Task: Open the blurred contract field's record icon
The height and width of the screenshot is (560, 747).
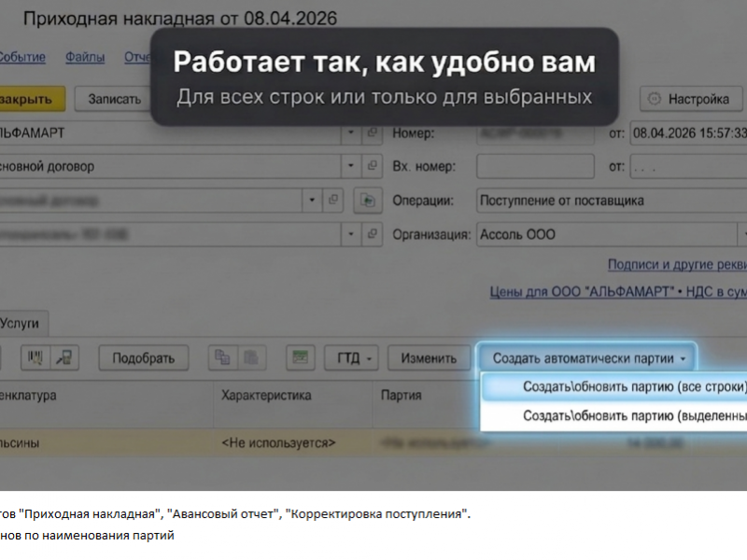Action: 333,201
